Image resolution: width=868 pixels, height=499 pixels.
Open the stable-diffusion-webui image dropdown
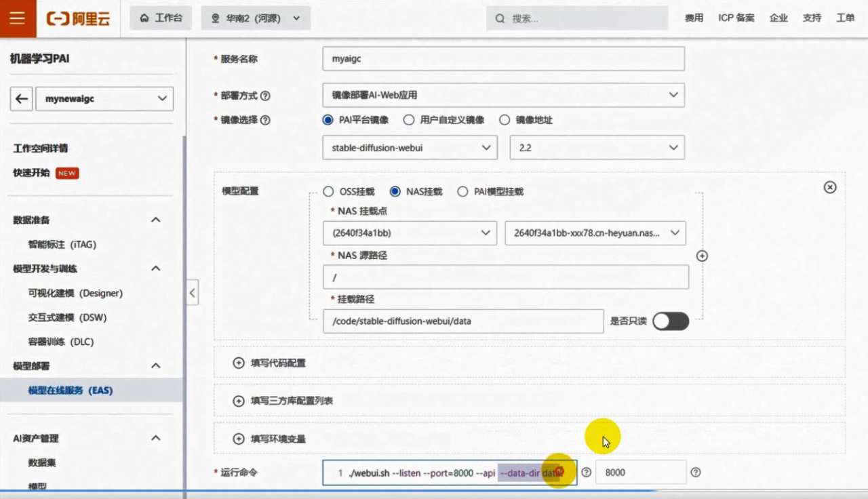tap(410, 148)
